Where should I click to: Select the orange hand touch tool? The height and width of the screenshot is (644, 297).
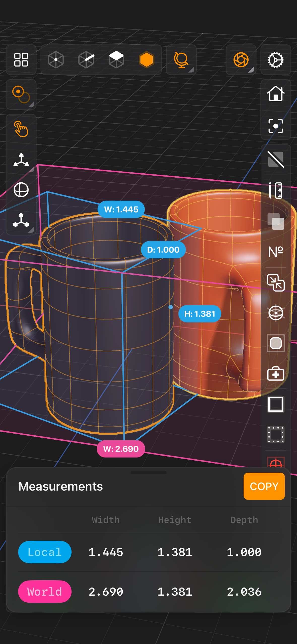[21, 129]
